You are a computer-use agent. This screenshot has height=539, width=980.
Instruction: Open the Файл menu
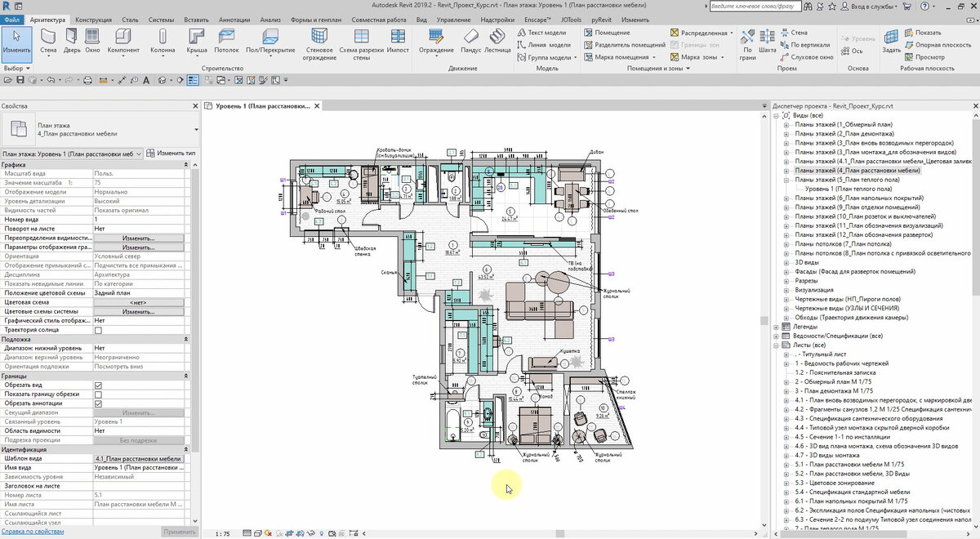tap(11, 18)
